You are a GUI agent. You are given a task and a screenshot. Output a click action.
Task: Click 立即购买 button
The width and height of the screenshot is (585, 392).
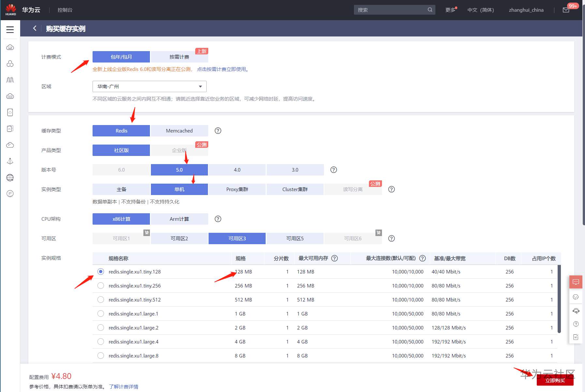click(x=555, y=380)
